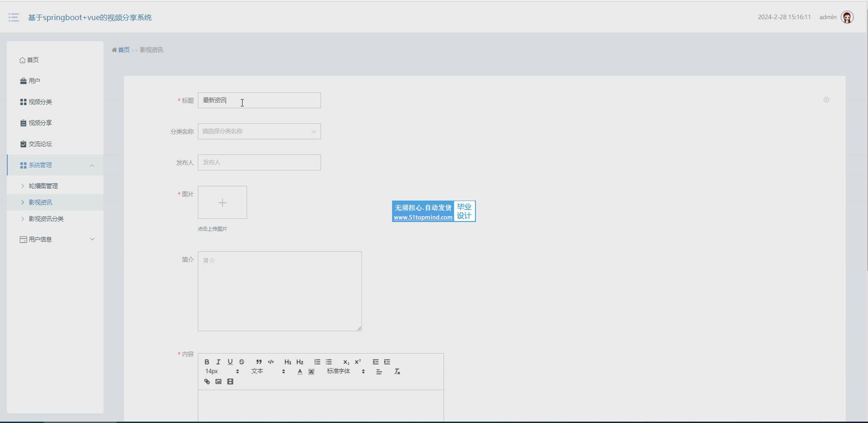Open the 分类名称 dropdown
868x423 pixels.
[259, 131]
